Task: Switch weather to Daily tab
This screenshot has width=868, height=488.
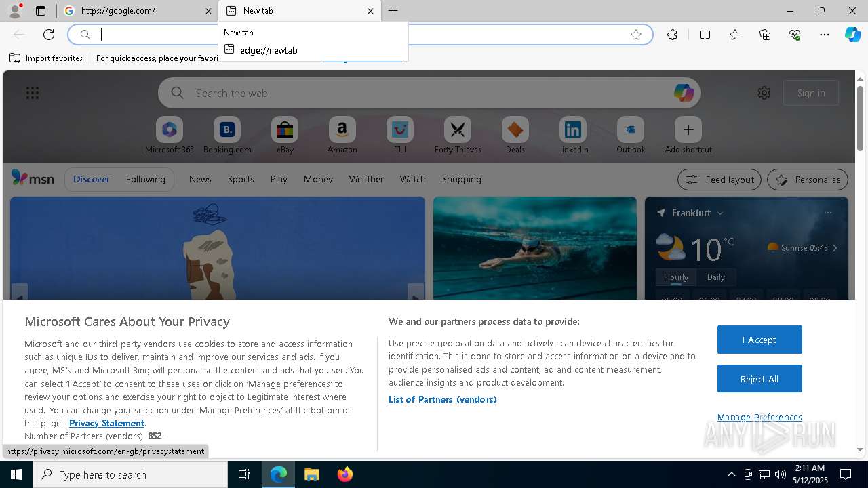Action: click(x=716, y=277)
